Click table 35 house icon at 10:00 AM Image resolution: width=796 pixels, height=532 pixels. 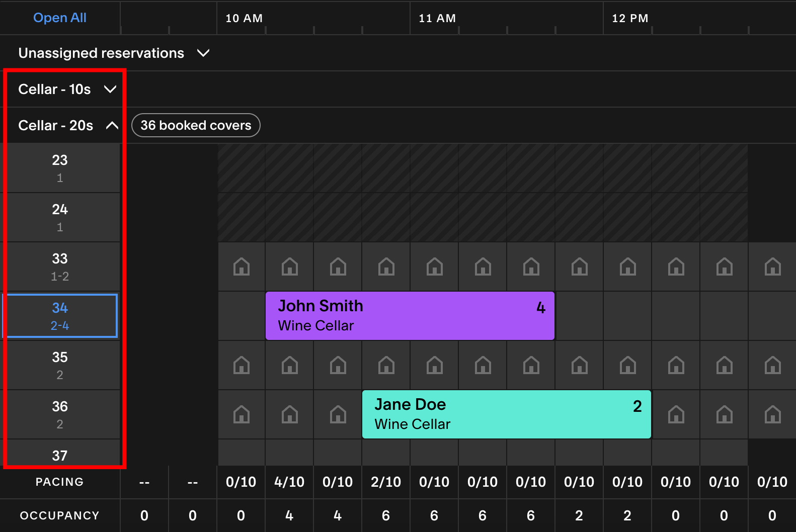coord(242,365)
